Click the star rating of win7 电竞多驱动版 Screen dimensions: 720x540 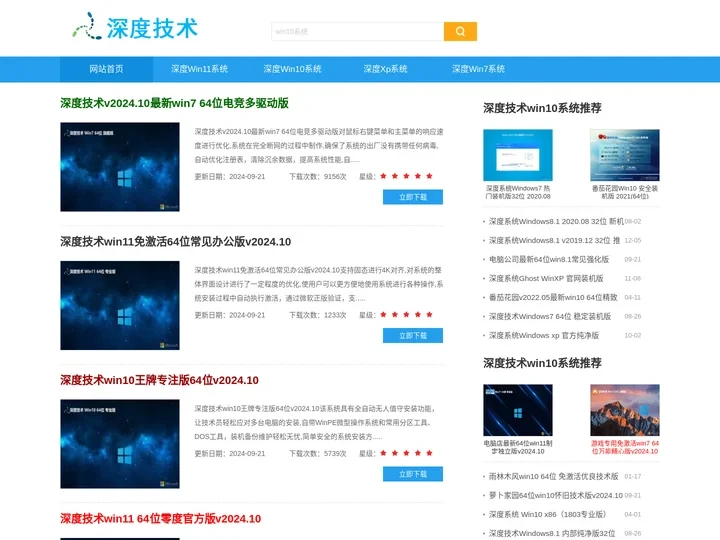tap(406, 176)
